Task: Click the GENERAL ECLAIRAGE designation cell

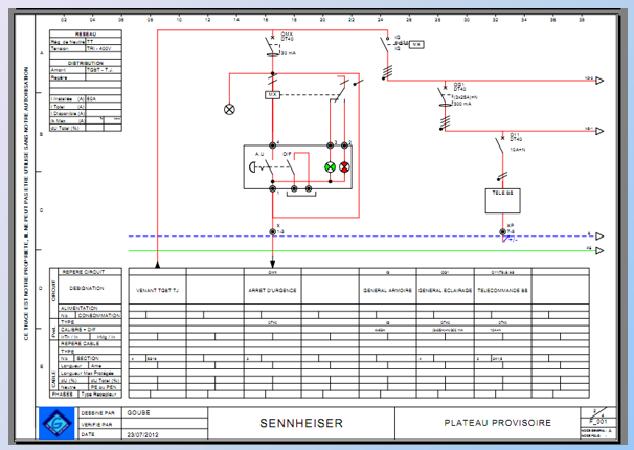Action: point(445,290)
